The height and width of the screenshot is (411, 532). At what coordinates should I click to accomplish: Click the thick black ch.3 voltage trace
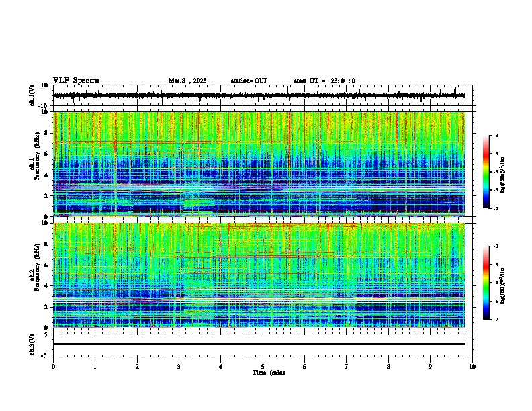click(x=259, y=344)
